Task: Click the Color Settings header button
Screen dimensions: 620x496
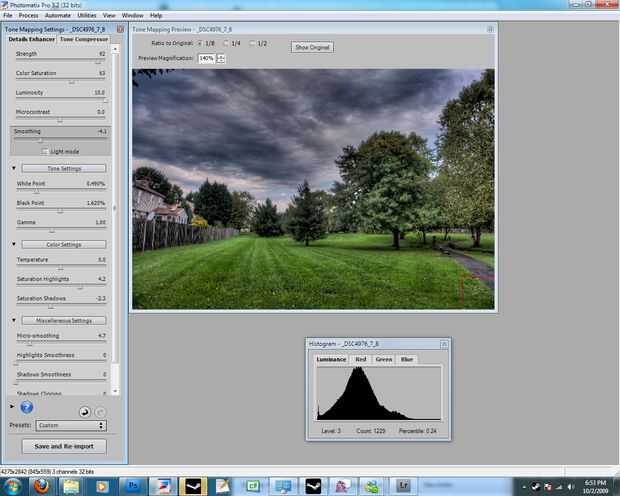Action: 64,244
